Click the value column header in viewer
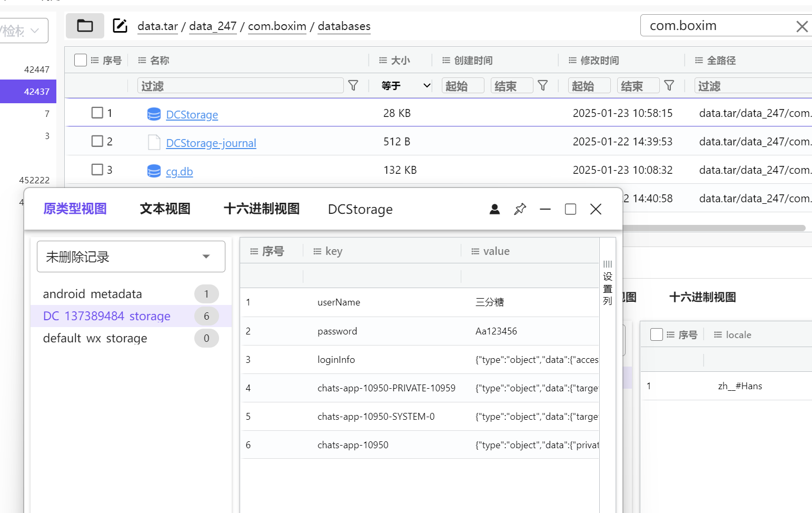 coord(497,251)
